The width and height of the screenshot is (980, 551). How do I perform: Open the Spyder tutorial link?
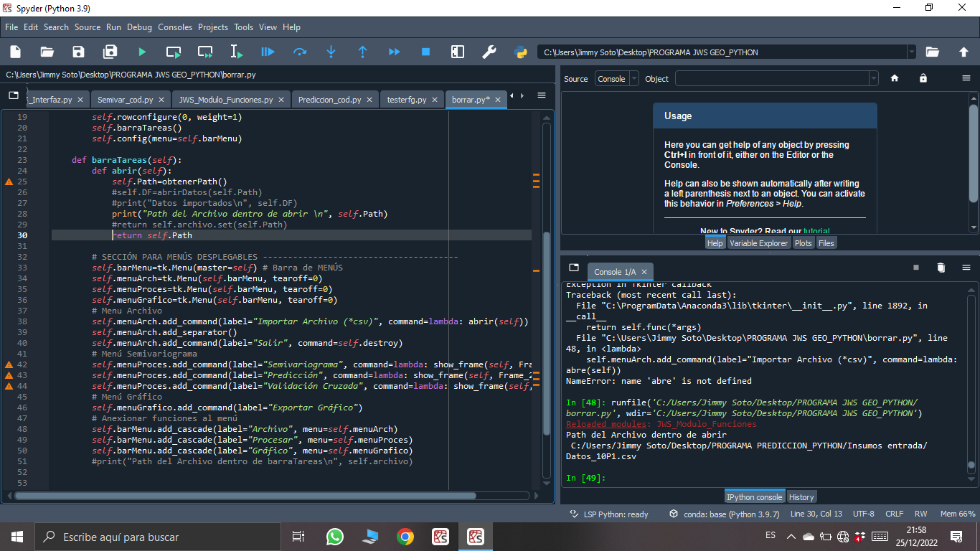[816, 231]
